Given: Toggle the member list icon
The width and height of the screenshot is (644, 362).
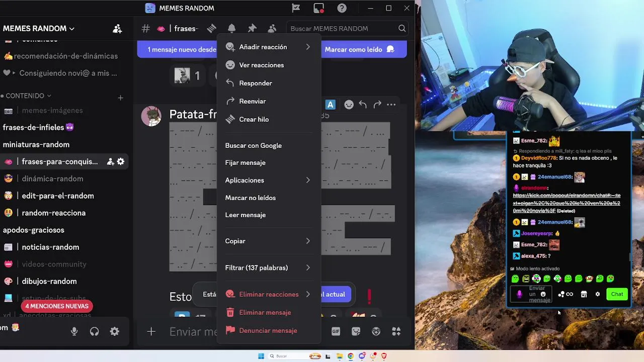Looking at the screenshot, I should (272, 29).
